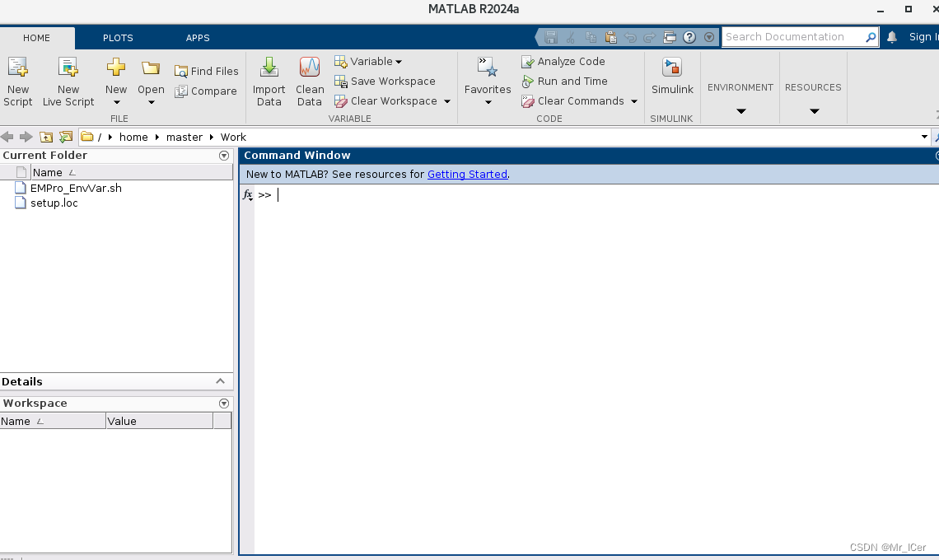The image size is (939, 560).
Task: Launch the Compare tool
Action: coord(206,91)
